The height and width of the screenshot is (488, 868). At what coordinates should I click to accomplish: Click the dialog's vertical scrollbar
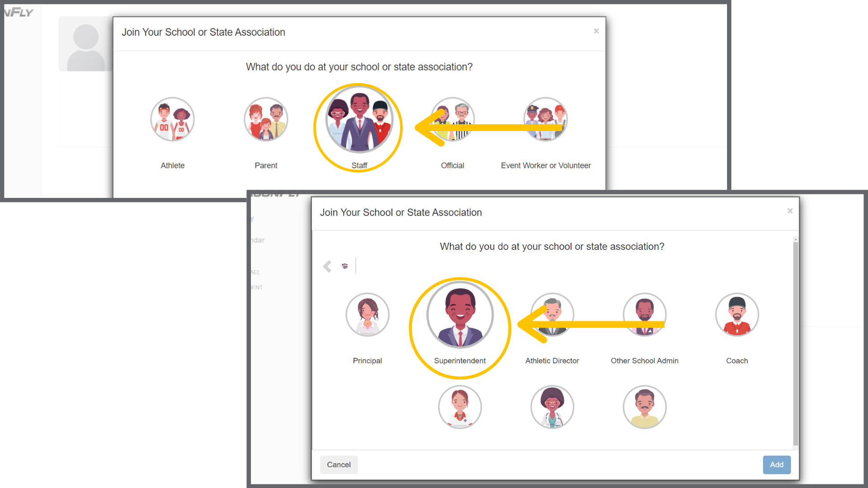(x=796, y=342)
